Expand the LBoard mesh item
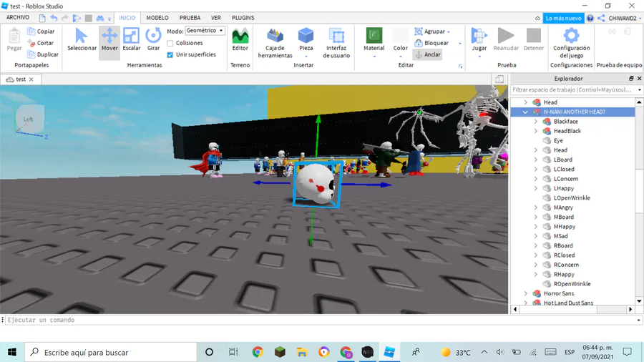Viewport: 644px width, 362px height. [x=535, y=160]
